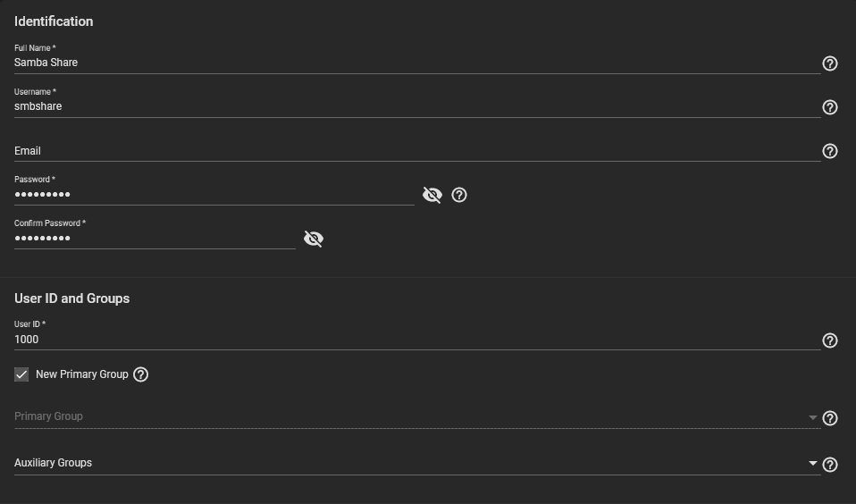
Task: Open help icon for Username field
Action: tap(830, 107)
